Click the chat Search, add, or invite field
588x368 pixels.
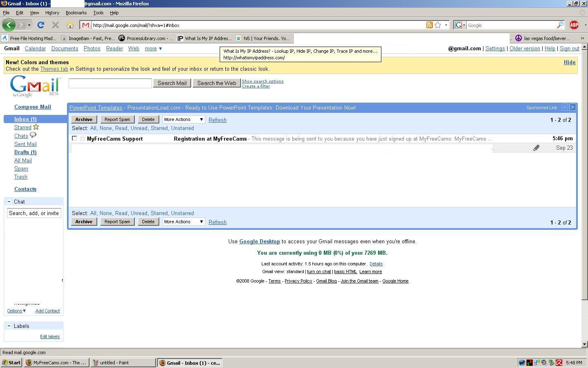pos(34,213)
